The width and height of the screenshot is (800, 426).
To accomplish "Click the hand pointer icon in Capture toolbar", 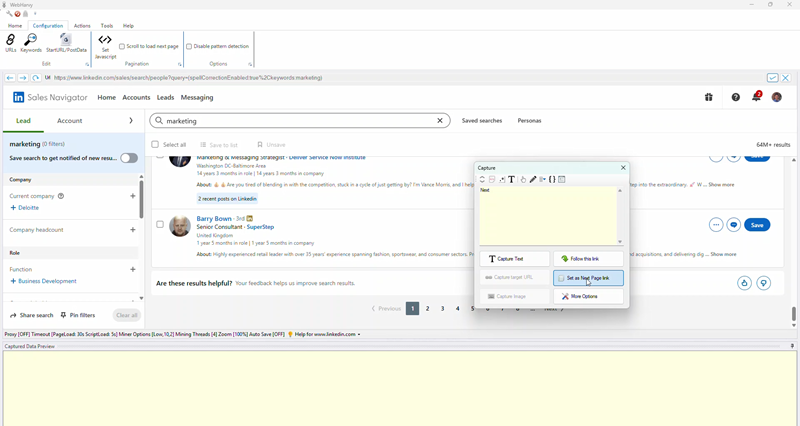I will [523, 180].
